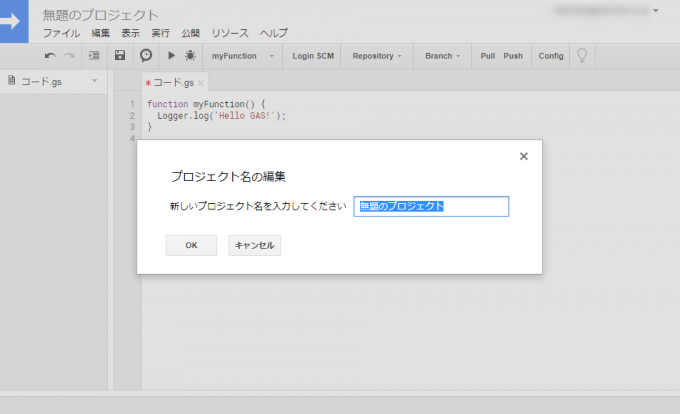The width and height of the screenshot is (680, 414).
Task: Click the function myFunction() code line
Action: pos(206,104)
